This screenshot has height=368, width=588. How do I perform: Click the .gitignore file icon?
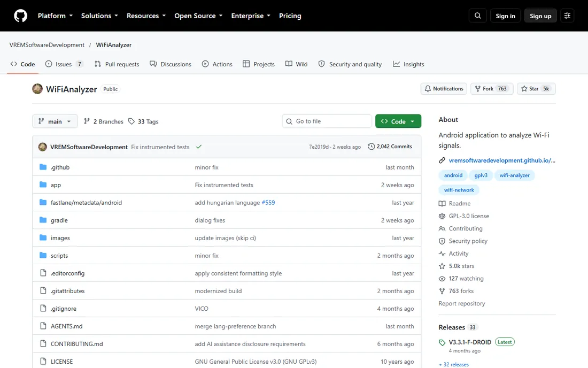click(43, 308)
